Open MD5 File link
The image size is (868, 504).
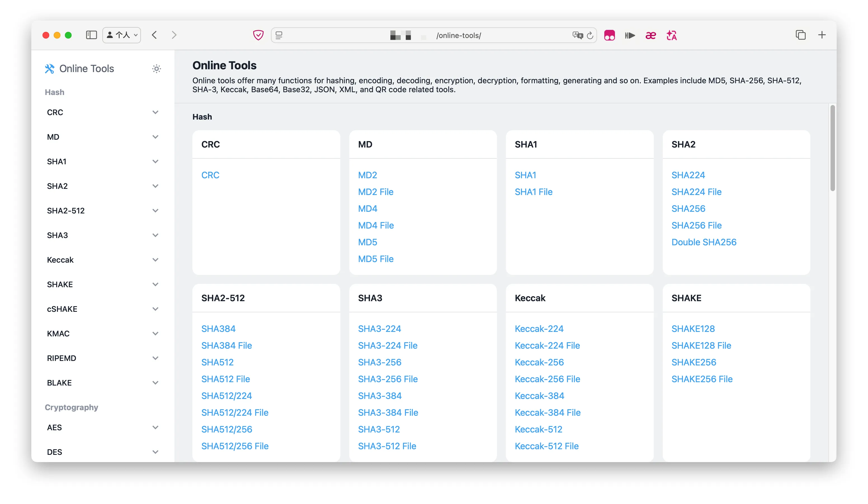pos(376,259)
